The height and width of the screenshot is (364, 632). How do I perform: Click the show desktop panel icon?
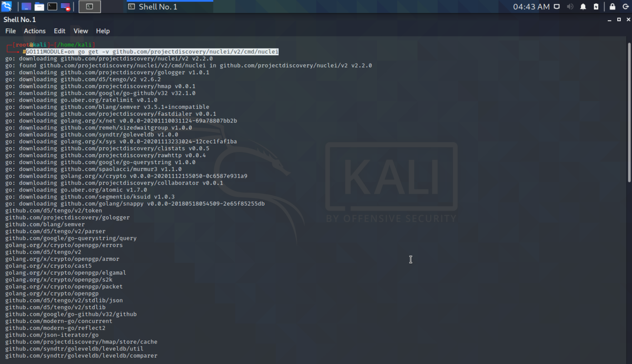[26, 7]
